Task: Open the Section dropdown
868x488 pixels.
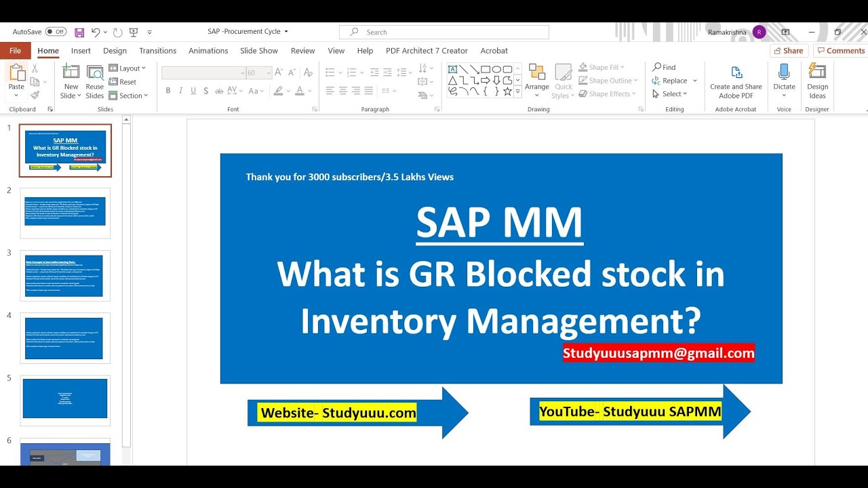Action: coord(127,96)
